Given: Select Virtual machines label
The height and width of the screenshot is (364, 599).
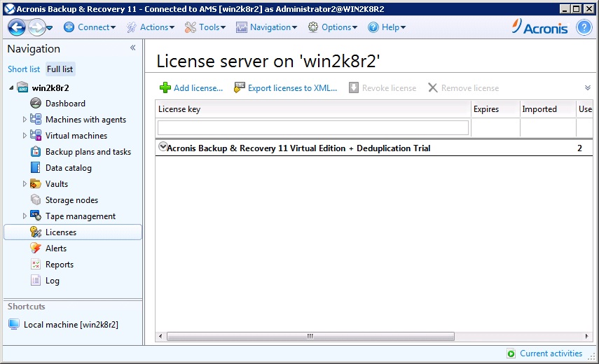Looking at the screenshot, I should point(76,136).
